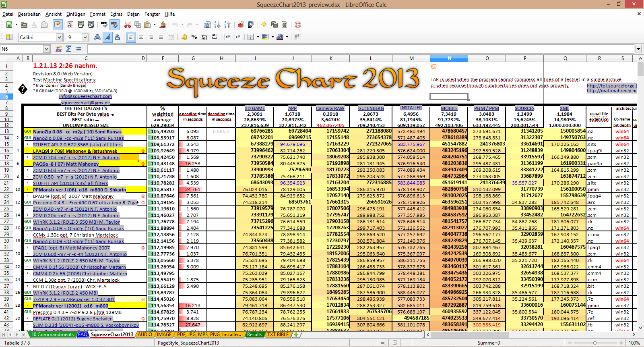This screenshot has height=347, width=644.
Task: Open the Datei menu
Action: click(x=8, y=14)
